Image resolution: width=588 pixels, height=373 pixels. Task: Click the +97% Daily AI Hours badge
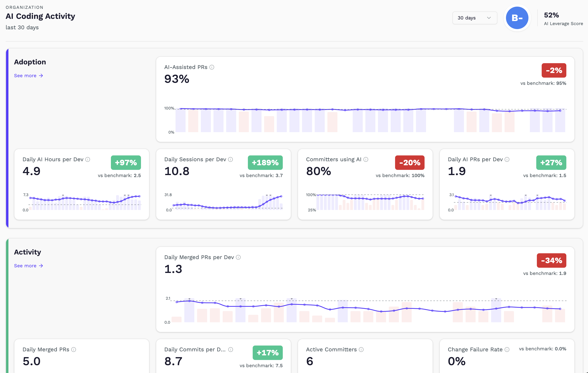(126, 163)
